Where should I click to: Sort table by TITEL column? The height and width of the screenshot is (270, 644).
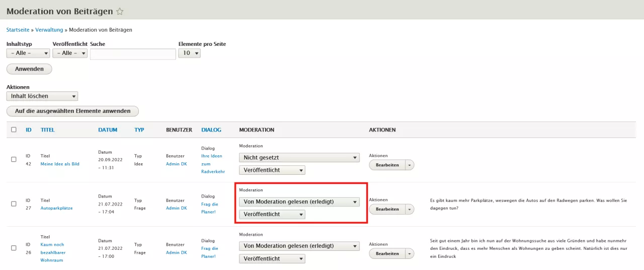(48, 130)
